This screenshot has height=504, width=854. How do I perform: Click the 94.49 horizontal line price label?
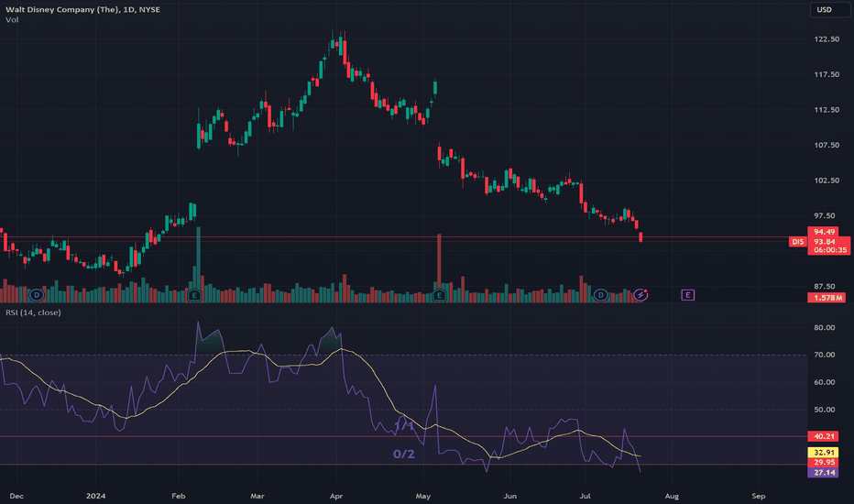point(824,232)
